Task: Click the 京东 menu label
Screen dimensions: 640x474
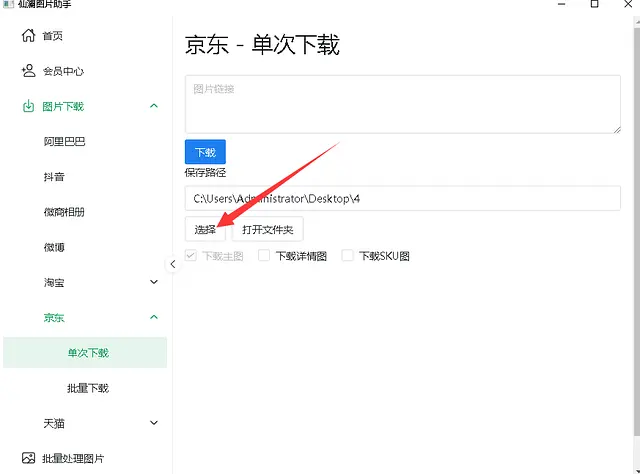Action: pos(54,318)
